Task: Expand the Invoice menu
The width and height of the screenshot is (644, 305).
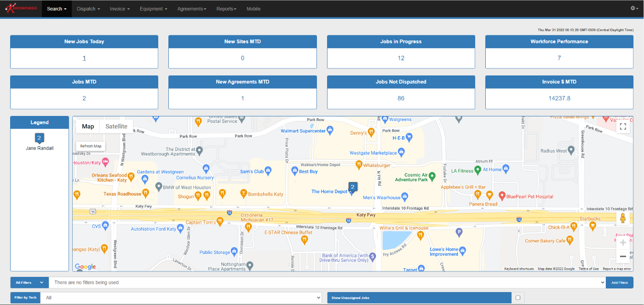Action: (120, 9)
